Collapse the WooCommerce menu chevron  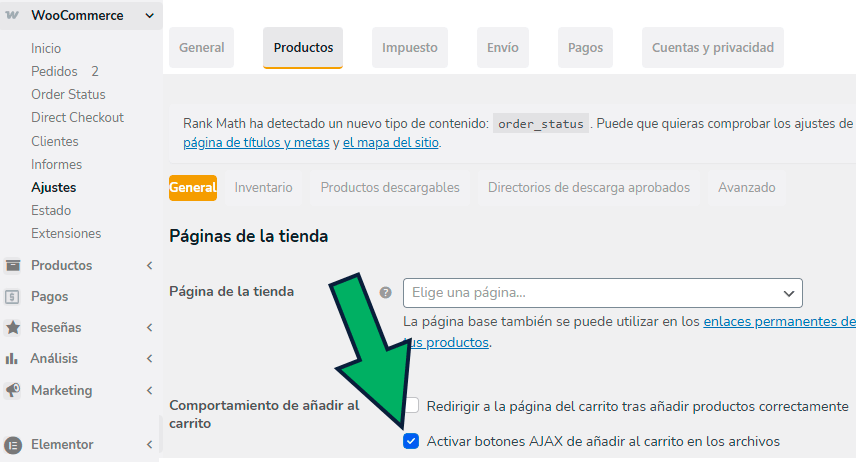pos(149,16)
